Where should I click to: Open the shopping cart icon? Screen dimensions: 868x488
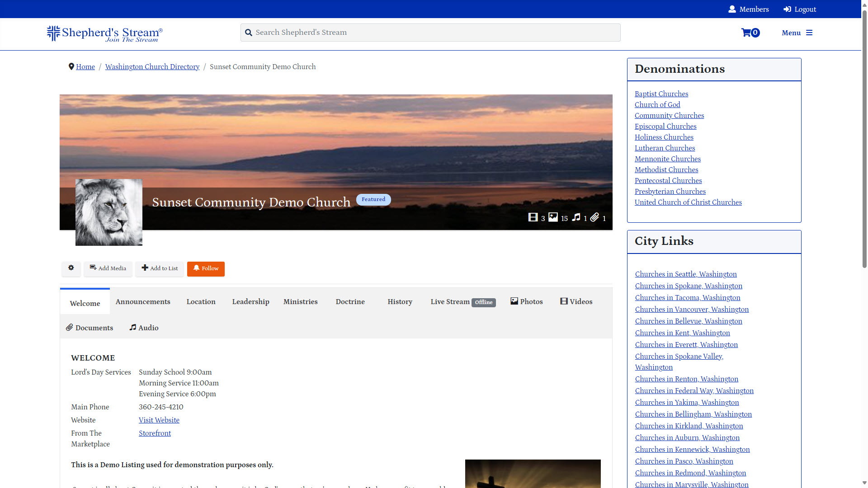pos(747,32)
